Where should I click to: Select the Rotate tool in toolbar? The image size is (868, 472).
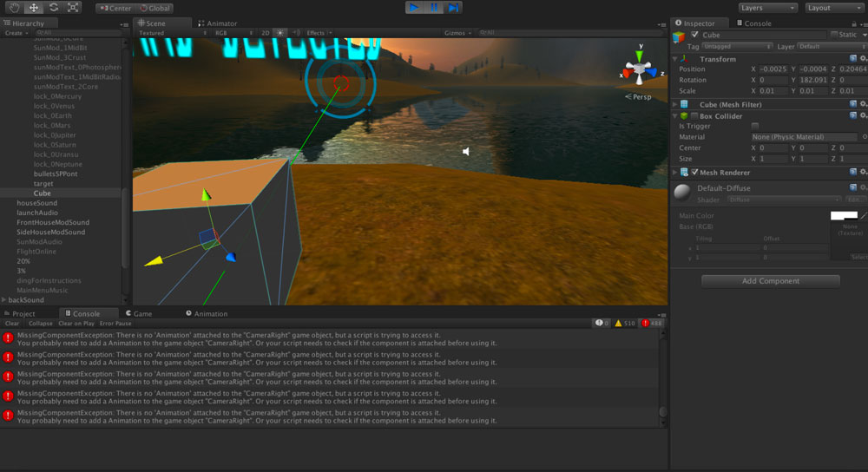(x=53, y=8)
